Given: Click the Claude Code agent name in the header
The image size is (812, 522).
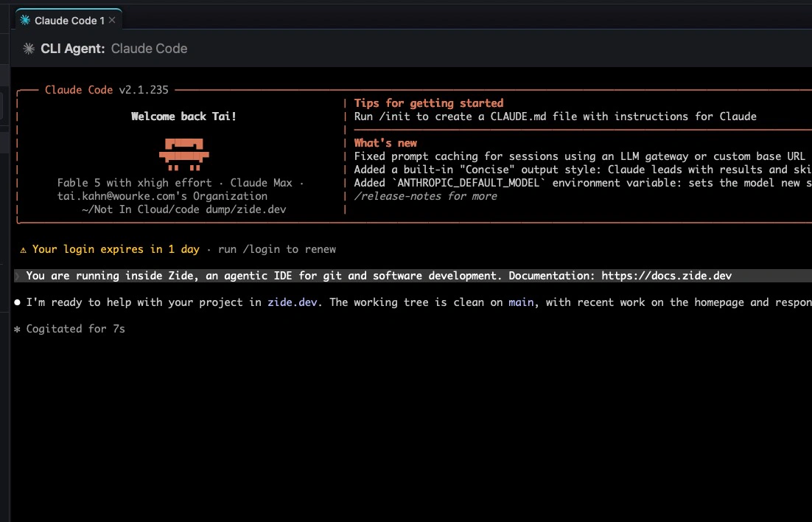Looking at the screenshot, I should [149, 49].
